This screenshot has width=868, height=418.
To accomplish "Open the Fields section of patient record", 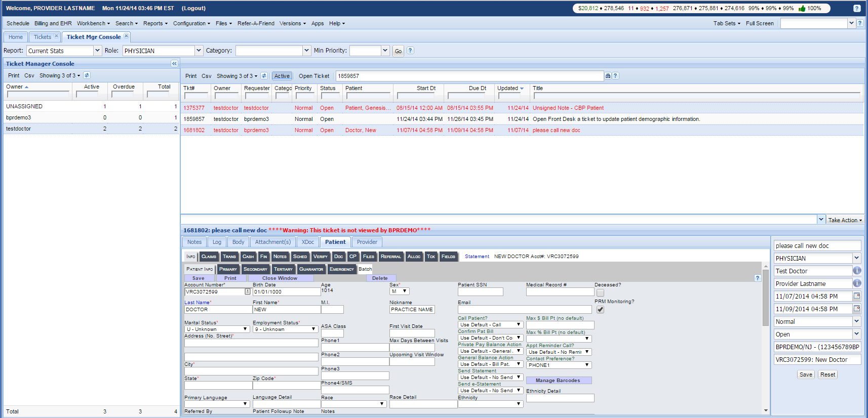I will click(448, 257).
